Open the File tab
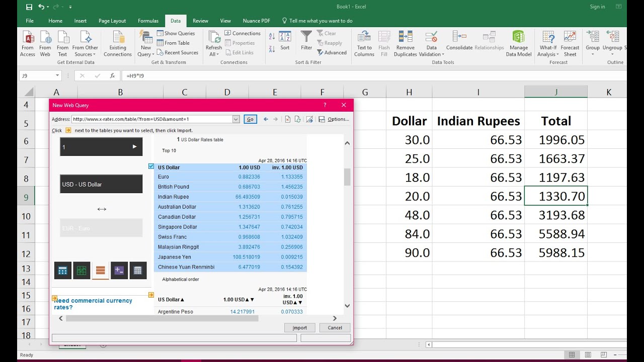This screenshot has height=362, width=644. coord(30,21)
